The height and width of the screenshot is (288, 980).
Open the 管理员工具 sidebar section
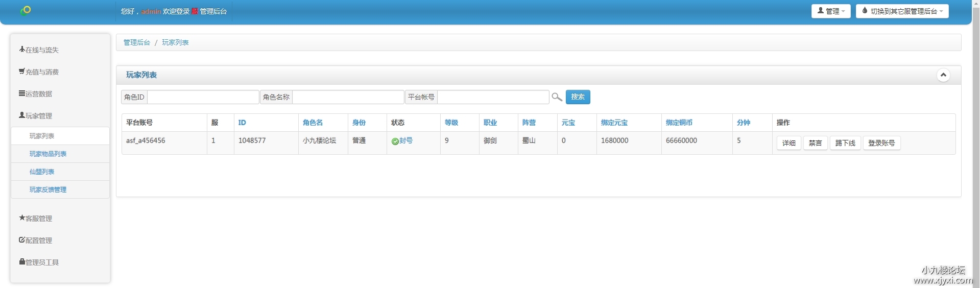[x=39, y=262]
